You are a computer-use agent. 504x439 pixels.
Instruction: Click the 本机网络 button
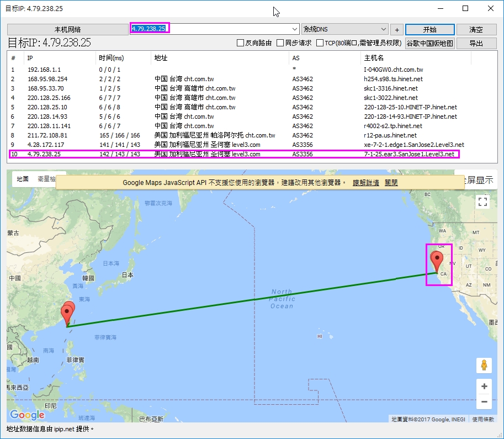pos(67,30)
